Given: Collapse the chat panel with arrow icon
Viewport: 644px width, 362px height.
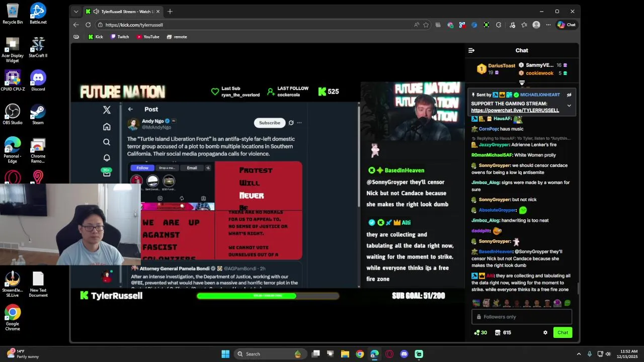Looking at the screenshot, I should (x=471, y=50).
